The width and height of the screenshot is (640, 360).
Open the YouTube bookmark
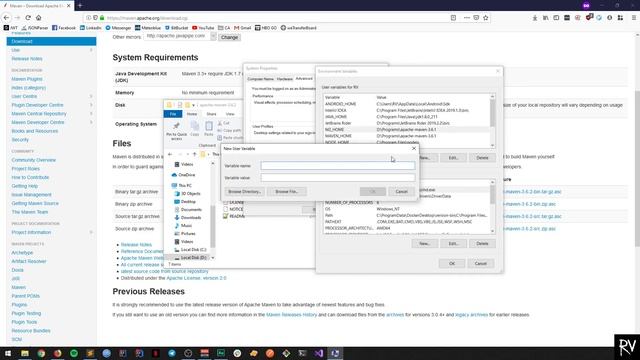pos(203,28)
